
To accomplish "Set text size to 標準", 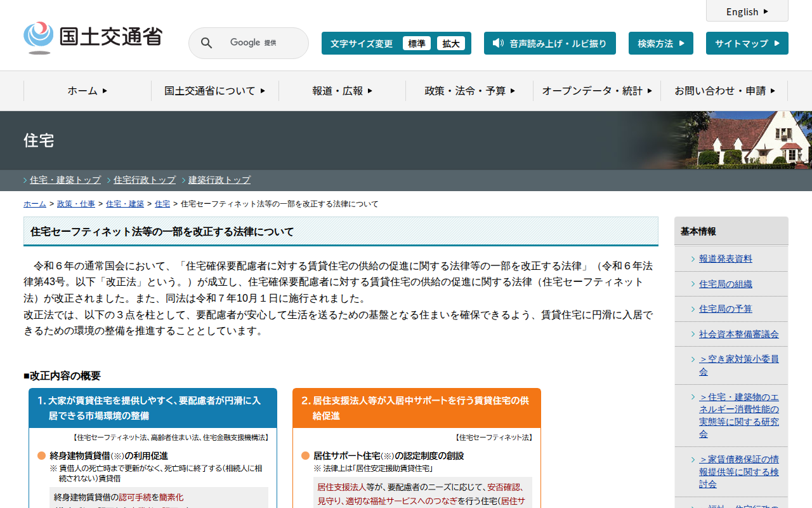I will click(417, 43).
